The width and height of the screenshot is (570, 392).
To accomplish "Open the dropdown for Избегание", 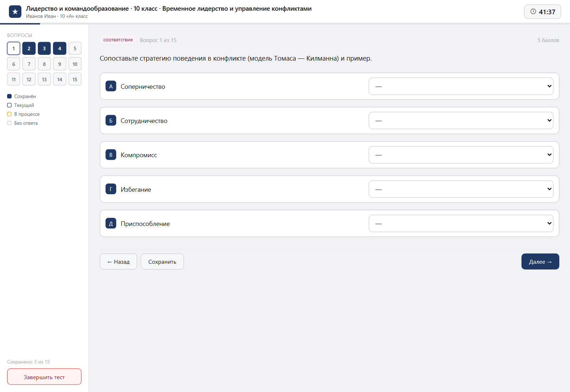I will pos(461,189).
